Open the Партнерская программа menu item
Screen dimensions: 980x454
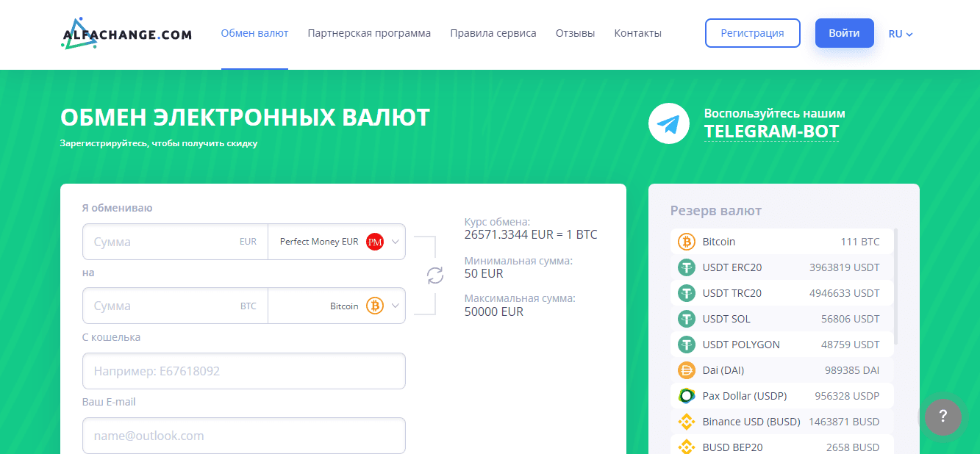[x=368, y=32]
